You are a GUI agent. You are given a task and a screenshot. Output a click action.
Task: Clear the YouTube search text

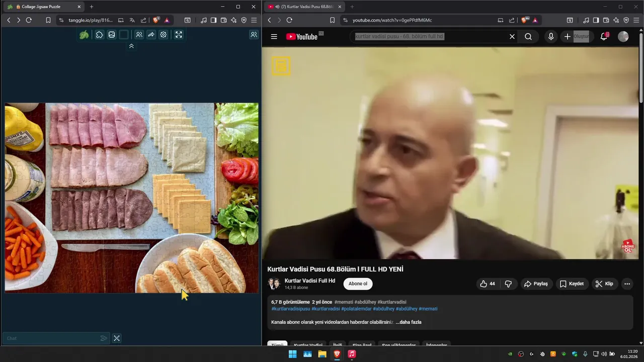(x=512, y=36)
